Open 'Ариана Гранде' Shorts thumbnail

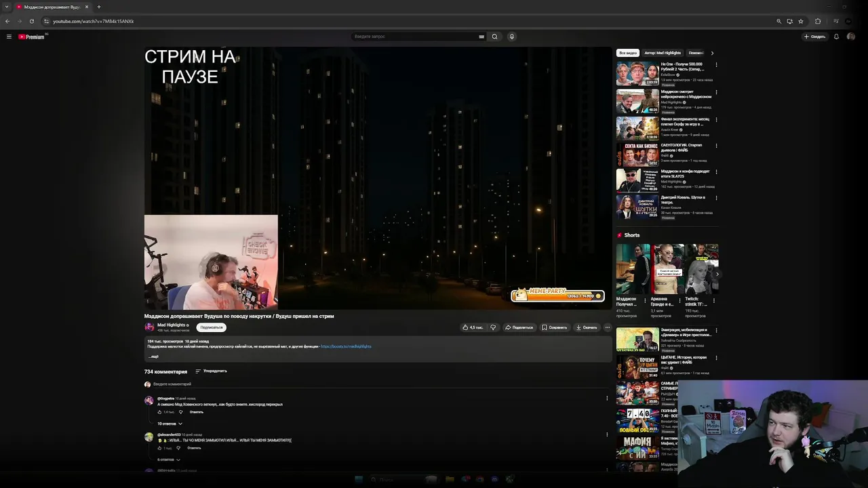click(x=668, y=269)
